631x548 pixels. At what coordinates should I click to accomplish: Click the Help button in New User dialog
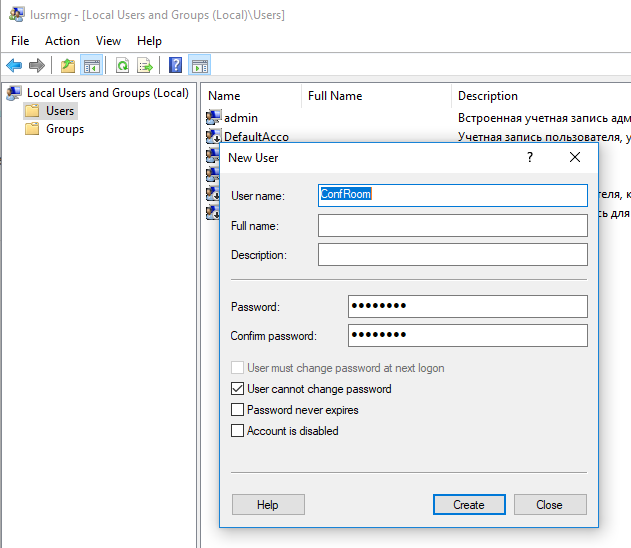click(268, 505)
